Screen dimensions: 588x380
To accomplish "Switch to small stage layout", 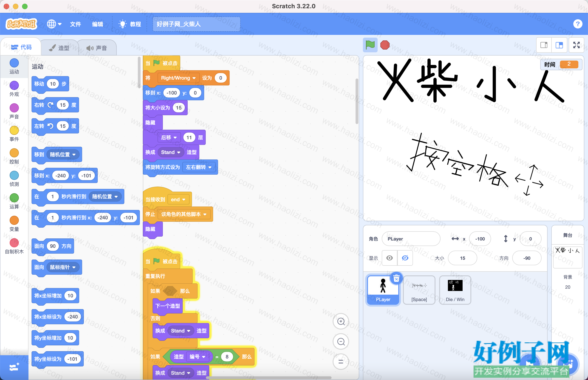I will click(x=544, y=45).
